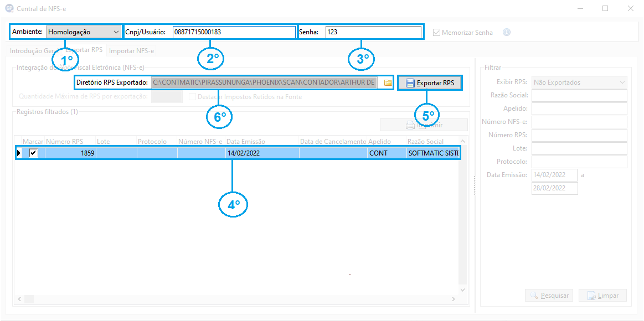Viewport: 644px width, 321px height.
Task: Click the grid's horizontal scrollbar left arrow
Action: (x=18, y=299)
